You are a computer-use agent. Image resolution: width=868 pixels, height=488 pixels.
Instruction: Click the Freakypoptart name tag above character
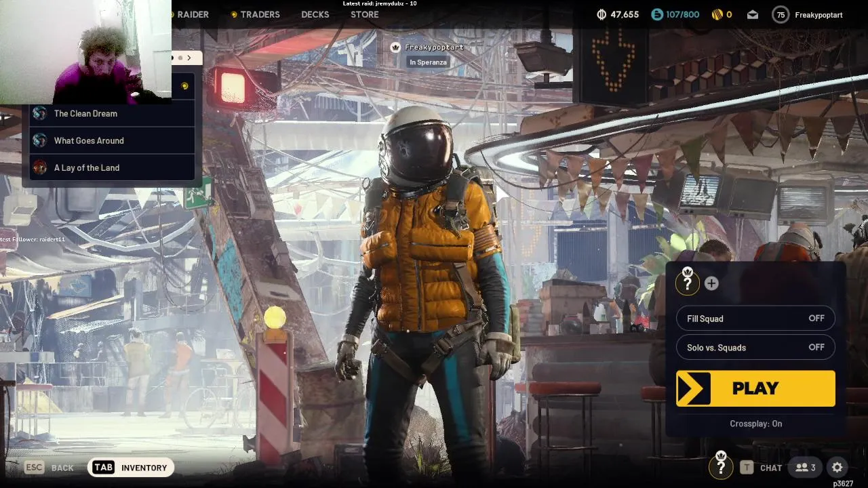(x=434, y=47)
